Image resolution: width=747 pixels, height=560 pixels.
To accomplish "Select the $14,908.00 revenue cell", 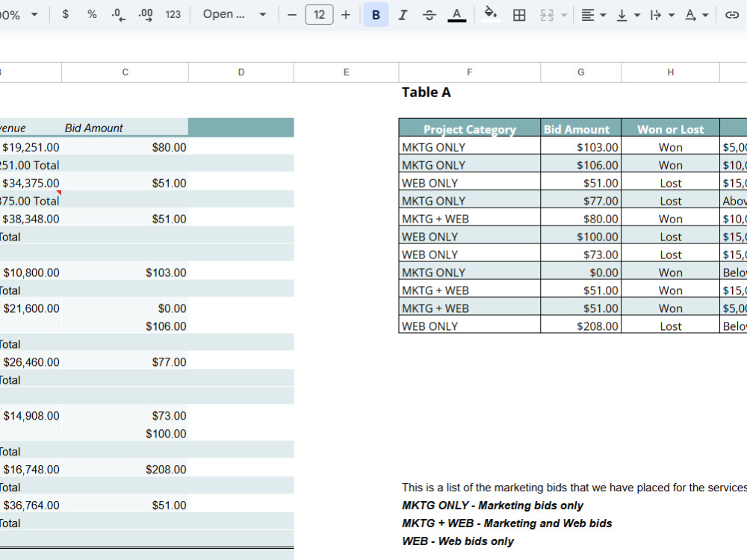I will pyautogui.click(x=31, y=416).
